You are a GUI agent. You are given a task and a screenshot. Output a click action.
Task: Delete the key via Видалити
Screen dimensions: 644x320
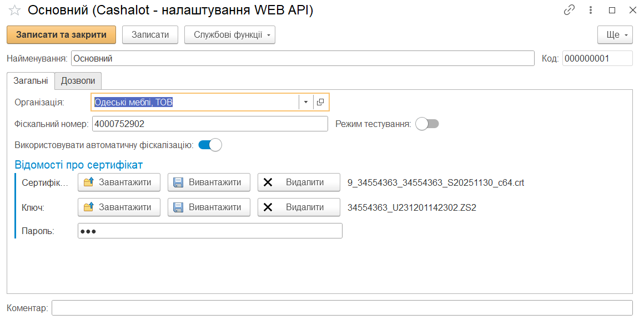[299, 207]
